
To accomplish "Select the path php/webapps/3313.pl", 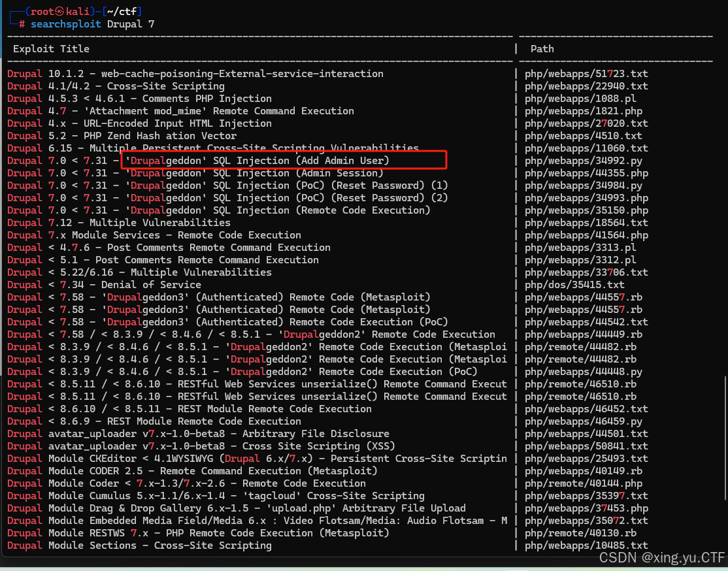I will pyautogui.click(x=580, y=248).
